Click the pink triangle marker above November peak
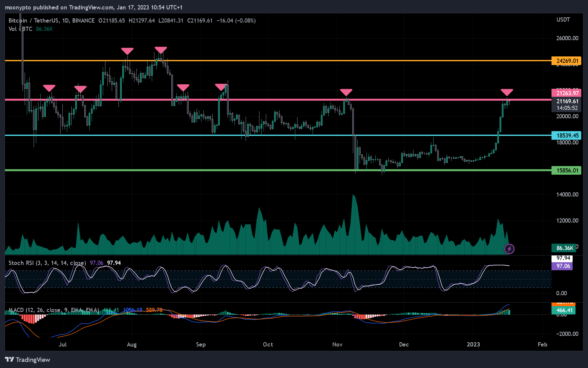588x368 pixels. [346, 92]
